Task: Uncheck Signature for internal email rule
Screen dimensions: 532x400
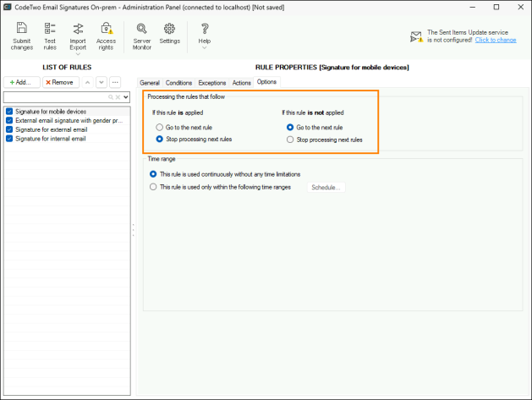Action: click(x=9, y=139)
